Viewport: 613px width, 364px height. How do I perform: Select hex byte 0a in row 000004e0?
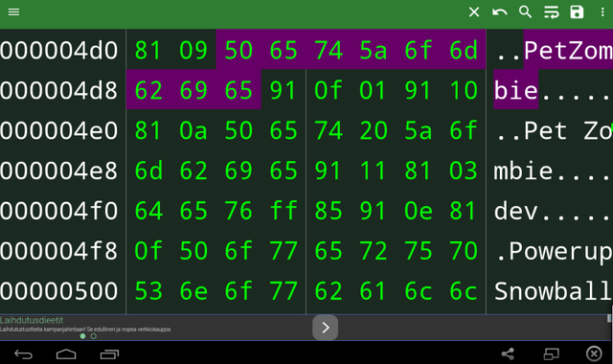(193, 130)
